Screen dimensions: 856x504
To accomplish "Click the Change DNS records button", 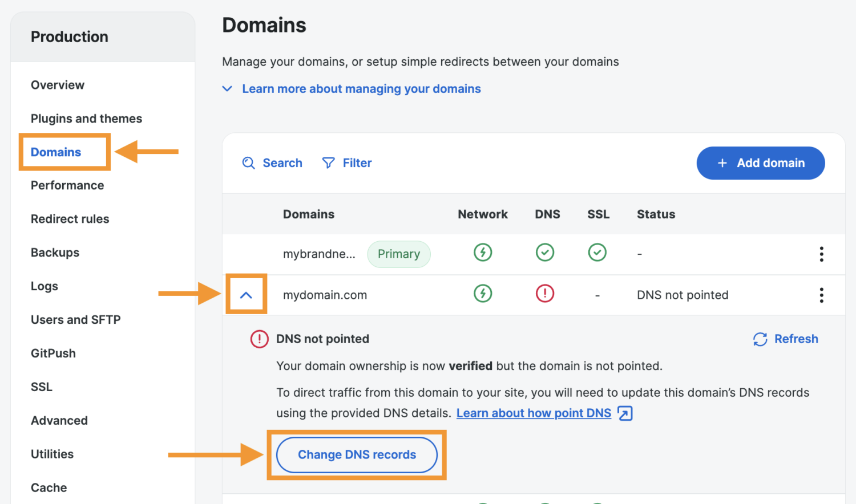I will [x=357, y=454].
